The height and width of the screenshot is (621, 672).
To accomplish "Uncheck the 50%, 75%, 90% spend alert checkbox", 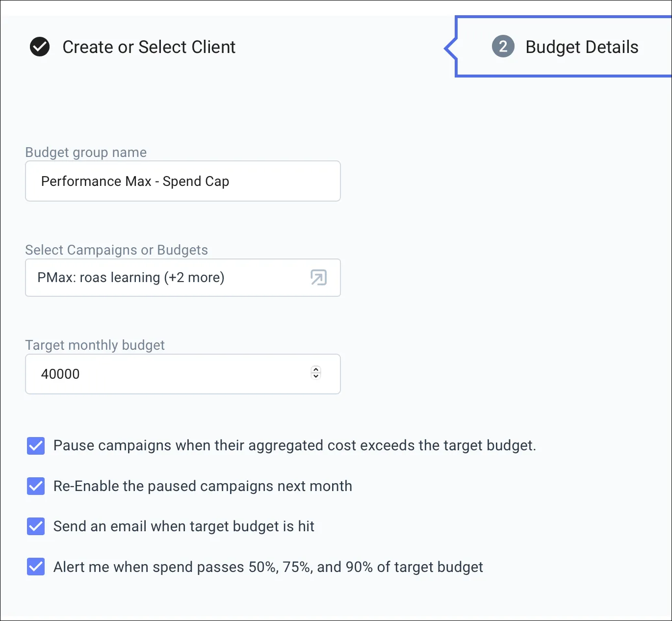I will [x=36, y=567].
